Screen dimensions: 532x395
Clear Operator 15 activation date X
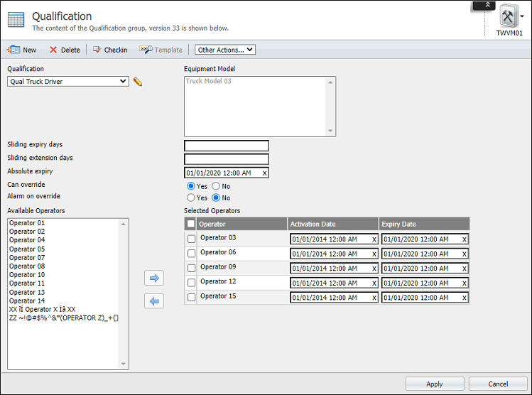374,298
